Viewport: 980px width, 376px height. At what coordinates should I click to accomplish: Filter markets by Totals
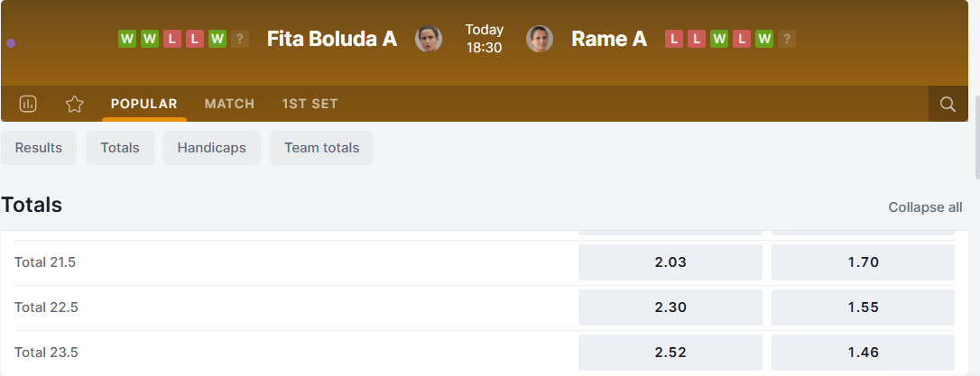[120, 148]
